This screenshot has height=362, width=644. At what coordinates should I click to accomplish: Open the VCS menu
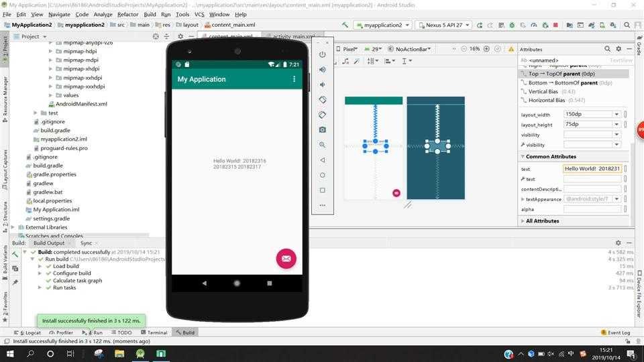(x=199, y=14)
